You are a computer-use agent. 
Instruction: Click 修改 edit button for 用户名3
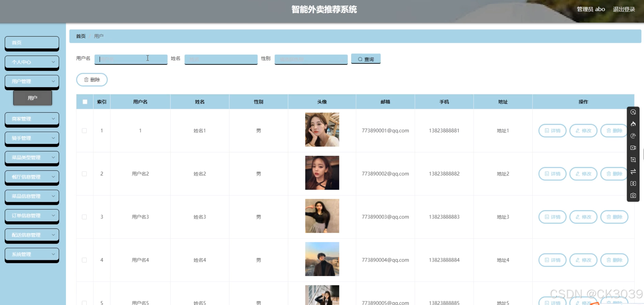point(583,217)
